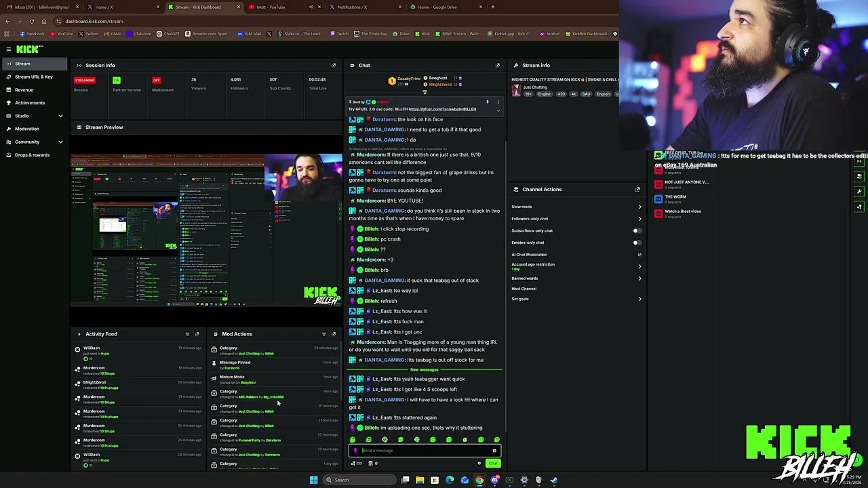This screenshot has width=868, height=488.
Task: Click the Send a message field
Action: (425, 451)
